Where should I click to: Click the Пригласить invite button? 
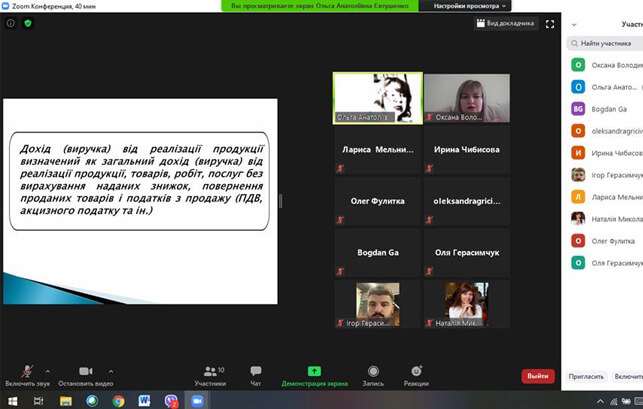[x=586, y=376]
